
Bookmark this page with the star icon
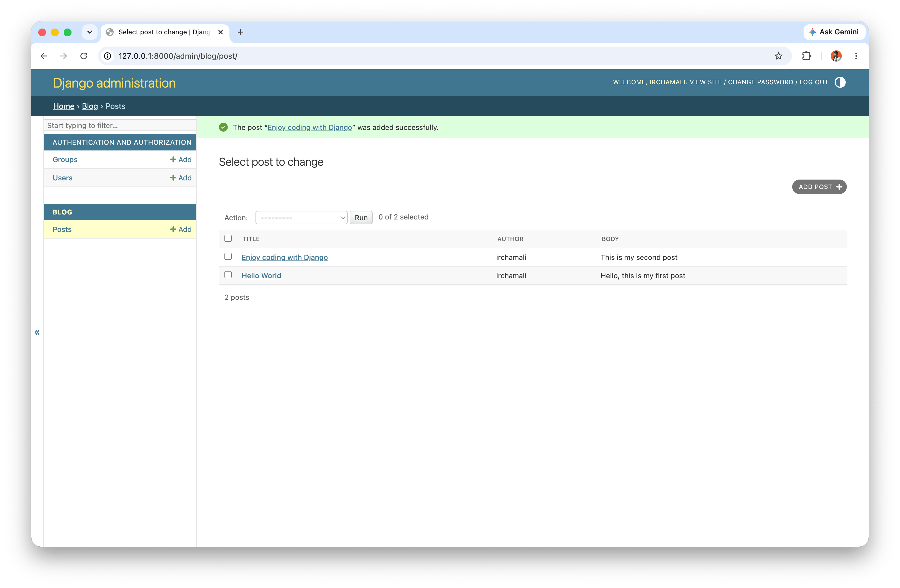[x=778, y=56]
